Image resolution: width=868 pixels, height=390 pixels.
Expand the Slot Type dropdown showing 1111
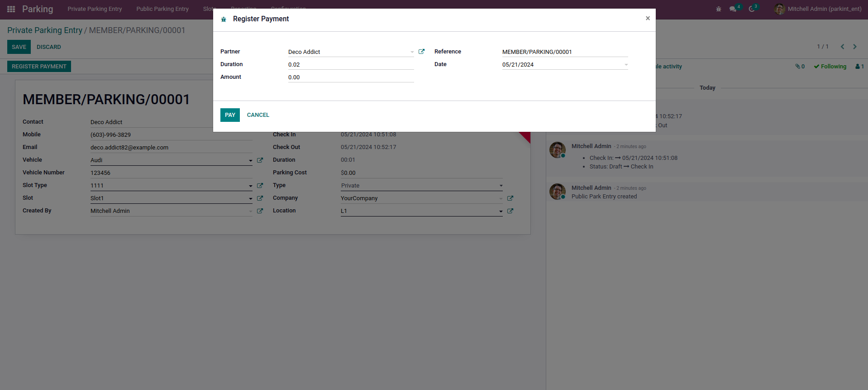pos(250,186)
